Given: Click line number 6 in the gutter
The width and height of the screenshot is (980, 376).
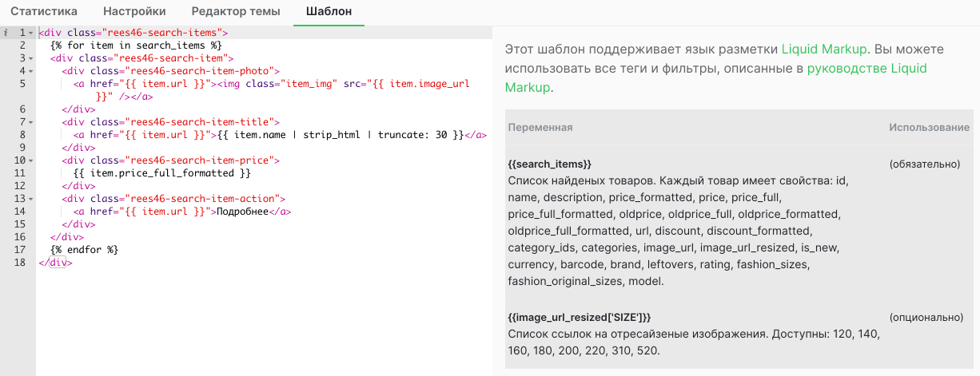Looking at the screenshot, I should (x=23, y=109).
